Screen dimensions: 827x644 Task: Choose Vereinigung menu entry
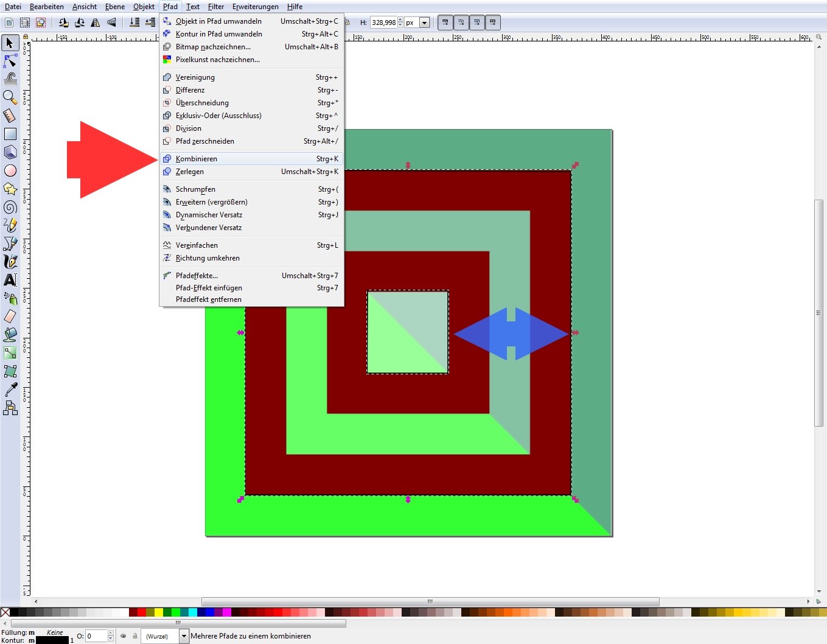(251, 77)
